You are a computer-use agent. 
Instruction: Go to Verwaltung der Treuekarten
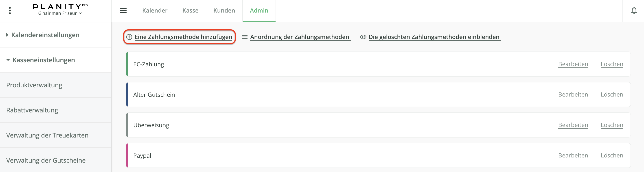[x=47, y=135]
